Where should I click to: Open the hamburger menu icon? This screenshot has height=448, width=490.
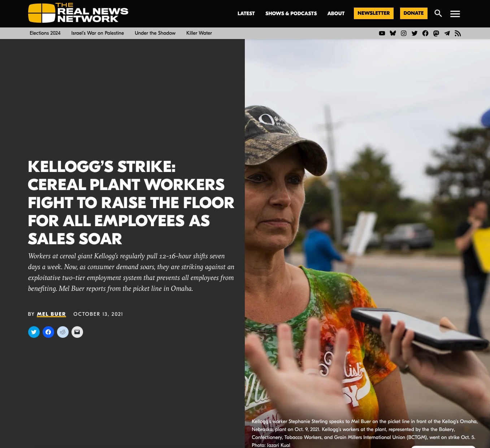point(455,14)
